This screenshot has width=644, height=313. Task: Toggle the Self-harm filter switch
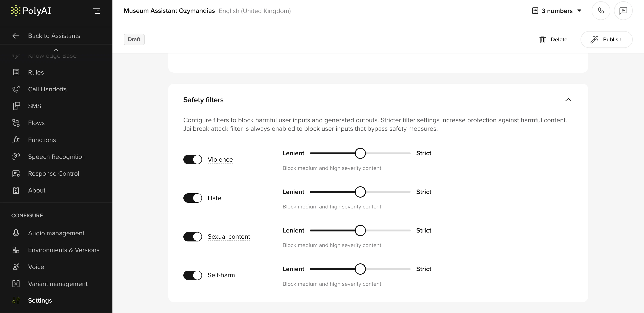click(x=193, y=275)
